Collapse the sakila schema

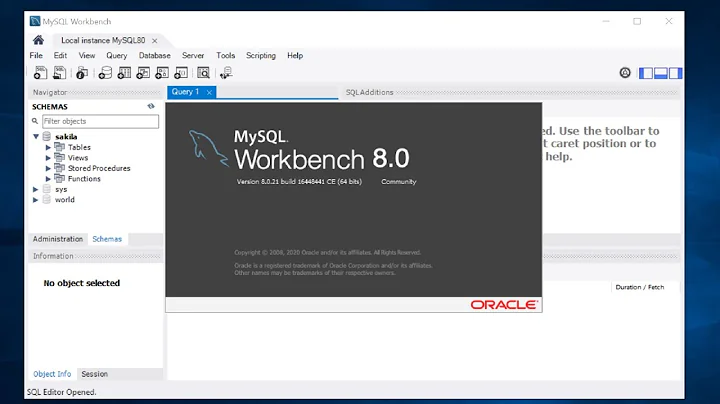point(36,136)
